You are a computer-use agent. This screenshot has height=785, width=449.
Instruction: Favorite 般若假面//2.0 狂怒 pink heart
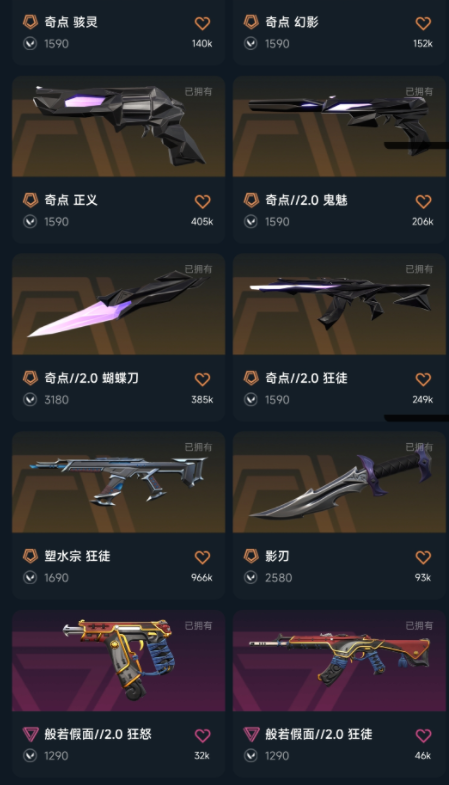[x=202, y=735]
